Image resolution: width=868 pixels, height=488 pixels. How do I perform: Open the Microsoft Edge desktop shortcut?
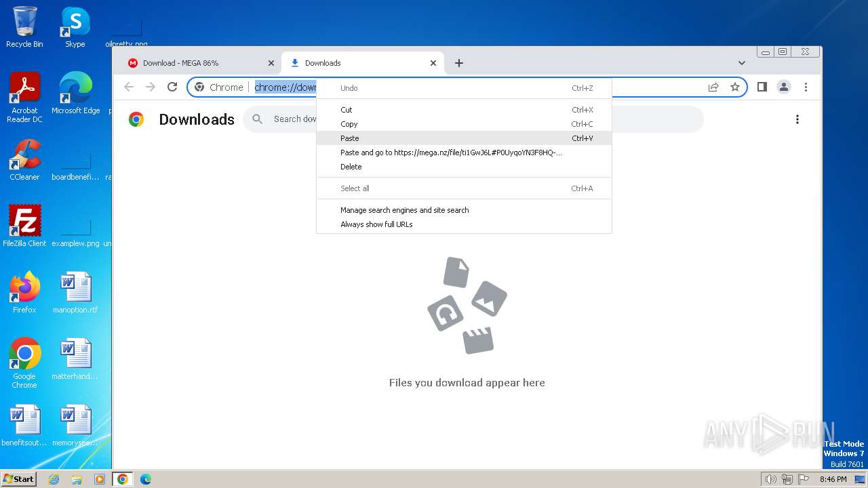click(x=75, y=94)
